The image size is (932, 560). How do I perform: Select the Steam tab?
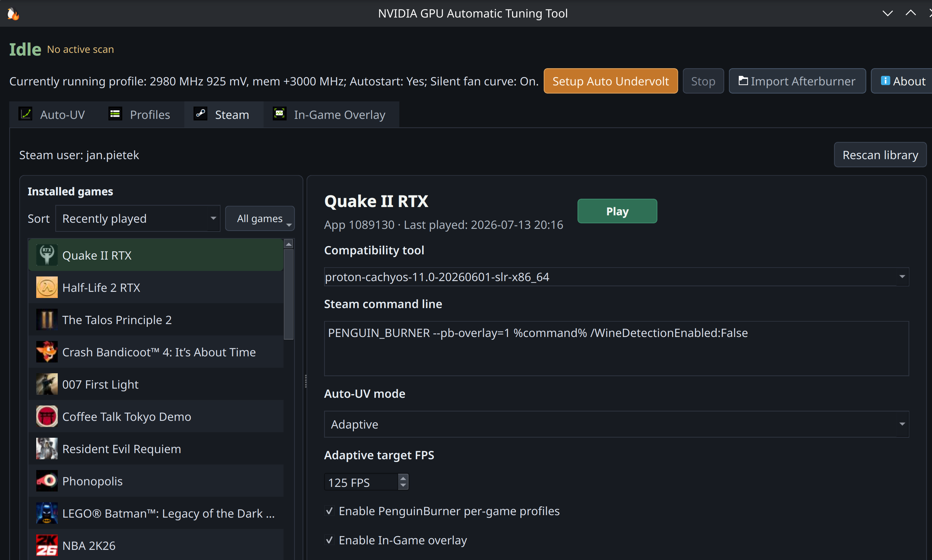[224, 114]
